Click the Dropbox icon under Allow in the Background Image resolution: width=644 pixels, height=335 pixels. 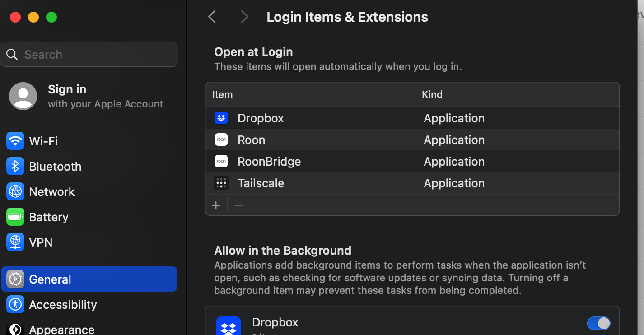coord(229,326)
